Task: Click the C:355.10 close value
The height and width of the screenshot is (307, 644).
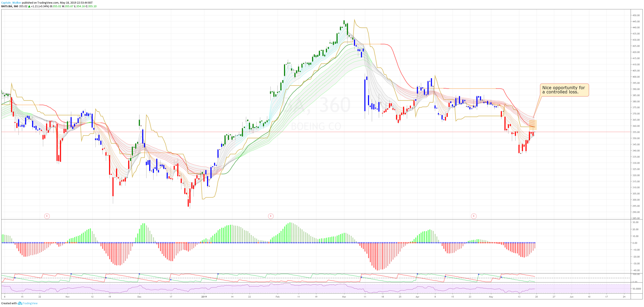Action: [91, 7]
